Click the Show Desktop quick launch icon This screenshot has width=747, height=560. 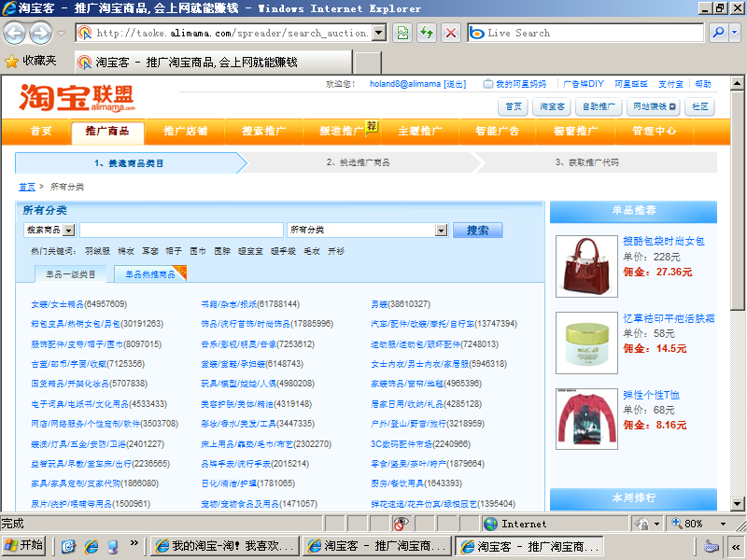coord(113,546)
